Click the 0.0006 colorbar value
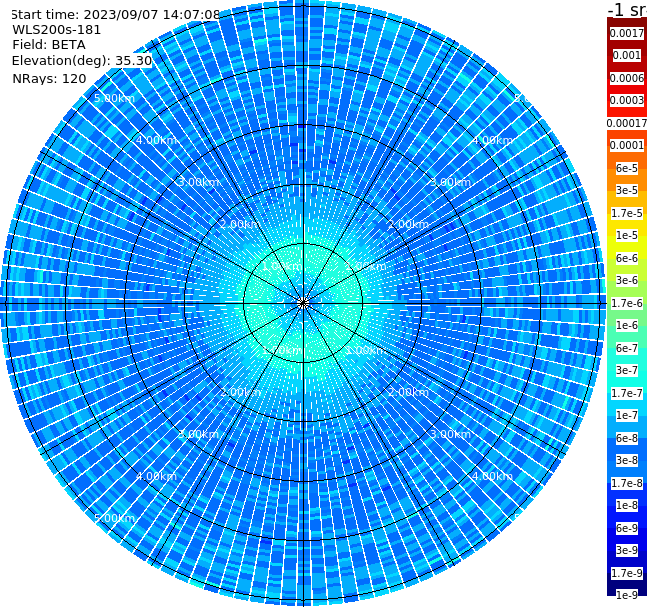Screen dimensions: 647x607 coord(627,78)
